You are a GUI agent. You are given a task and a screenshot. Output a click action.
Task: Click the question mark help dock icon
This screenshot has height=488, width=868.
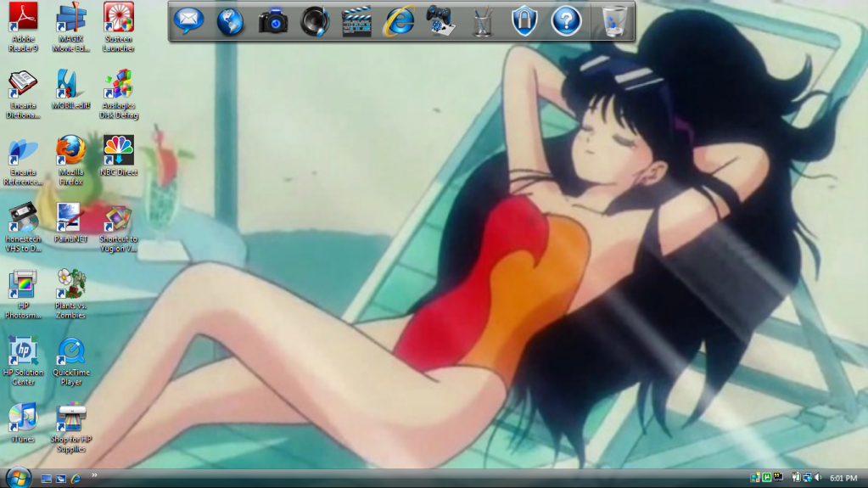(566, 21)
